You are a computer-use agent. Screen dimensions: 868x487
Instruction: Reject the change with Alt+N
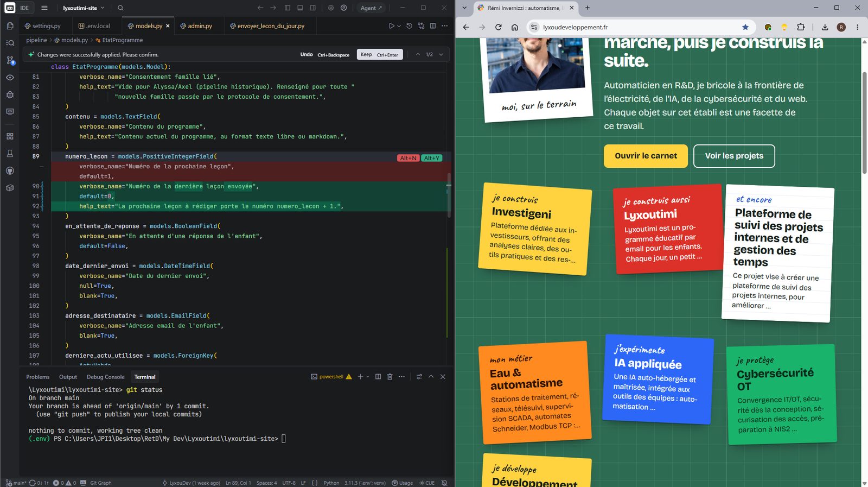click(x=409, y=158)
